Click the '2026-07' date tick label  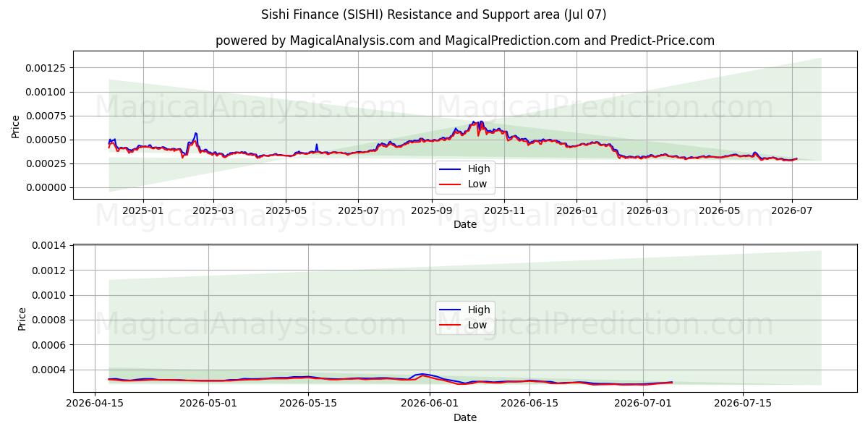point(791,210)
